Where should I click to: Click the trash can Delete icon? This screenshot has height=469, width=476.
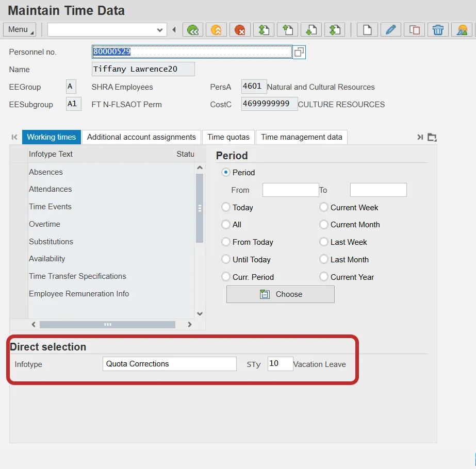tap(438, 30)
